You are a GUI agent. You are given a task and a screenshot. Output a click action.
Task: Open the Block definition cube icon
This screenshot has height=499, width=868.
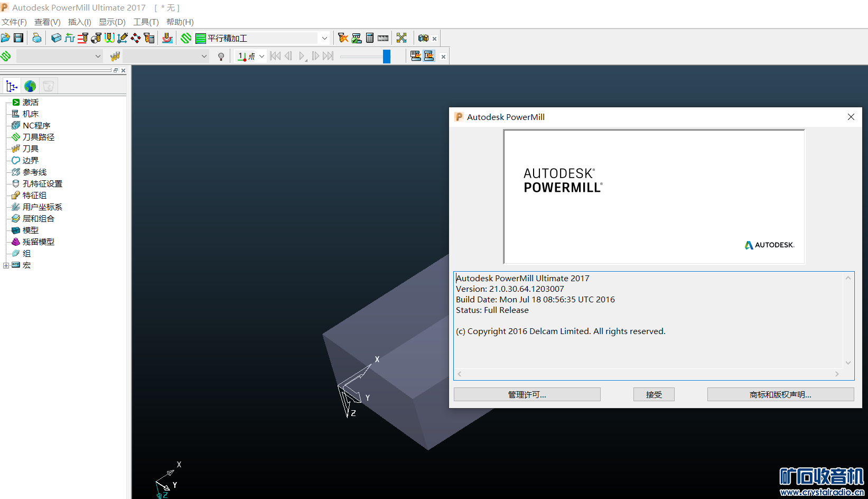click(56, 38)
